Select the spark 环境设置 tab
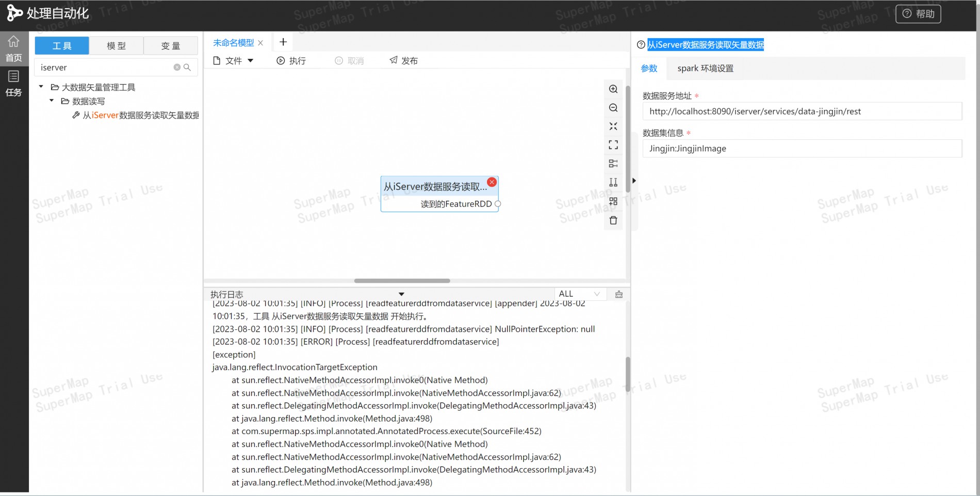Image resolution: width=980 pixels, height=496 pixels. [705, 68]
